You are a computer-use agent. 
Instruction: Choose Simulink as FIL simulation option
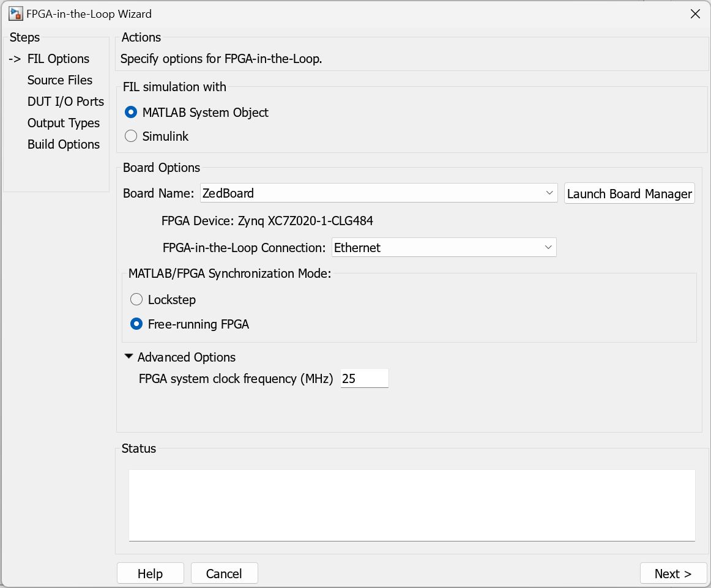pyautogui.click(x=130, y=136)
